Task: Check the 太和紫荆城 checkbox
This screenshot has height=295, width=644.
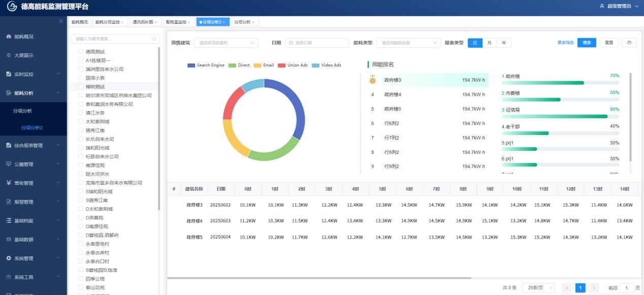Action: tap(80, 121)
